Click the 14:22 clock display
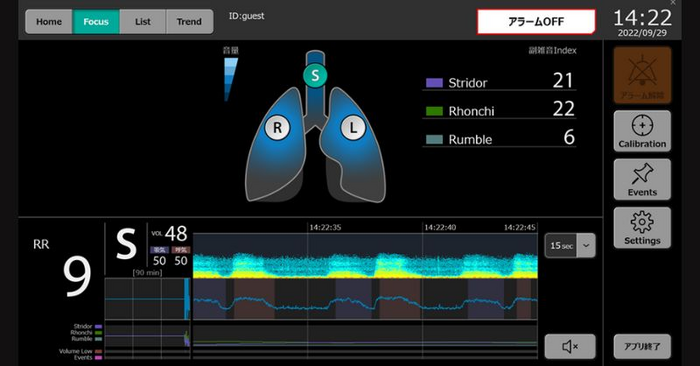 coord(642,18)
